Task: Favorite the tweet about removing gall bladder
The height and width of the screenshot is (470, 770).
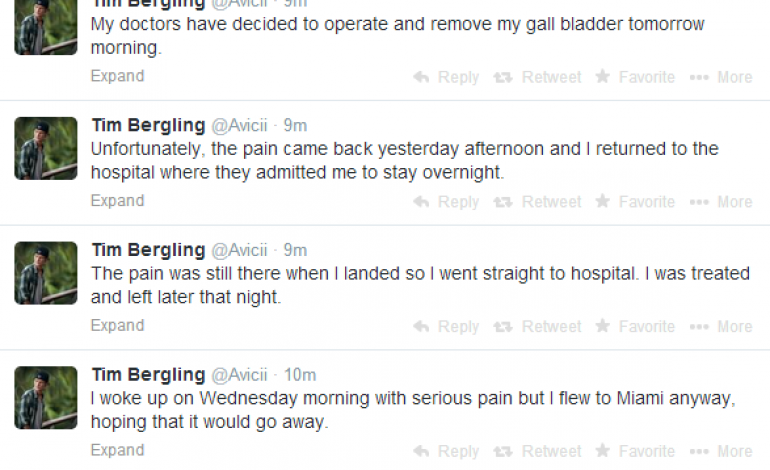Action: click(x=635, y=77)
